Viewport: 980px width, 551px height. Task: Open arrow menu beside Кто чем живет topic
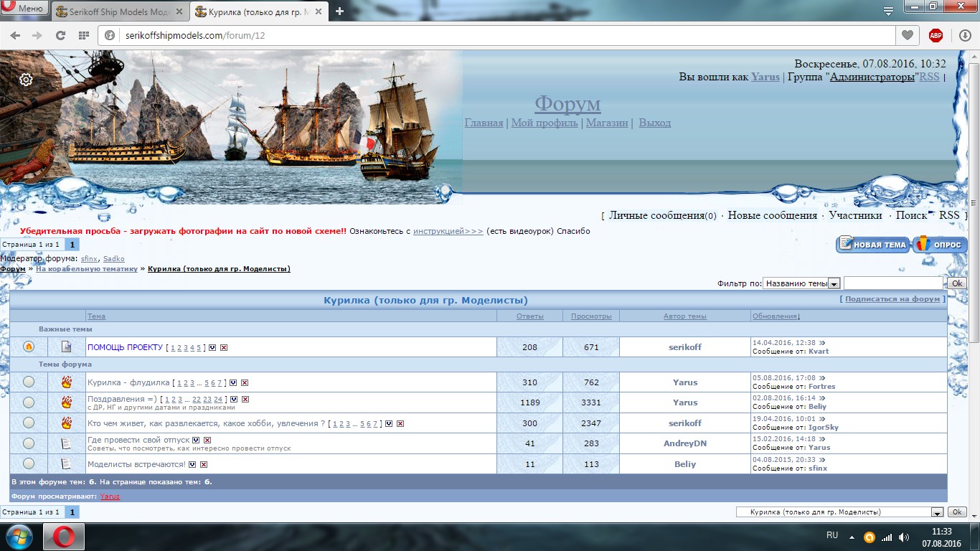[389, 423]
